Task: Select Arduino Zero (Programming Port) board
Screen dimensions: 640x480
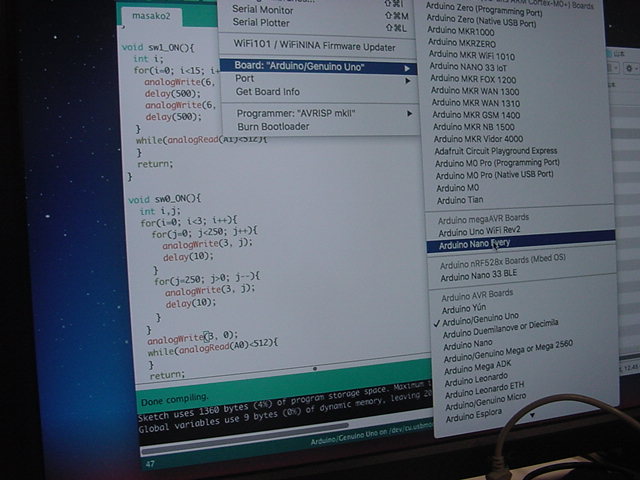Action: (484, 9)
